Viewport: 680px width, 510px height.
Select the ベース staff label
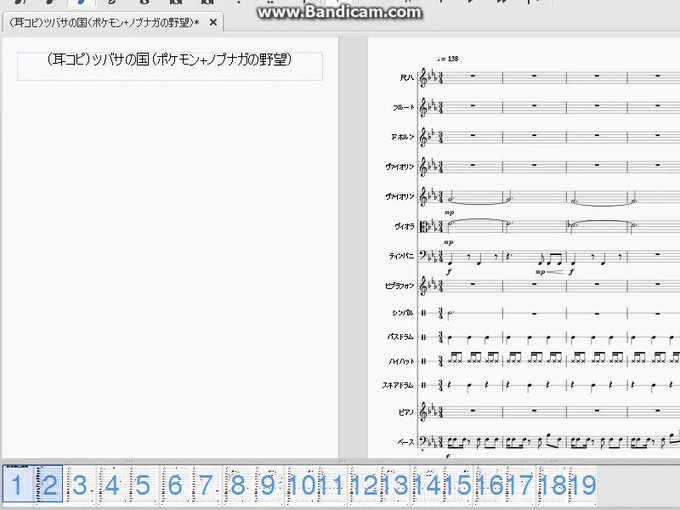click(405, 442)
